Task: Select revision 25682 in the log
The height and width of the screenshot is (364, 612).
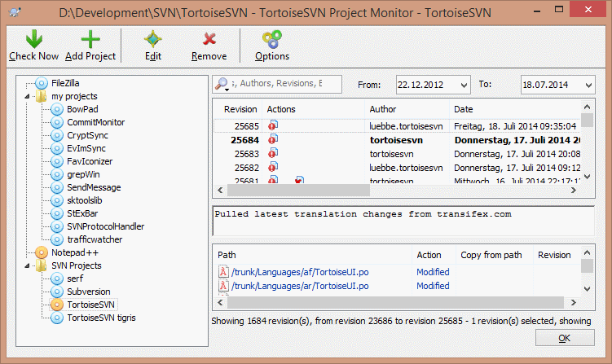Action: tap(398, 168)
